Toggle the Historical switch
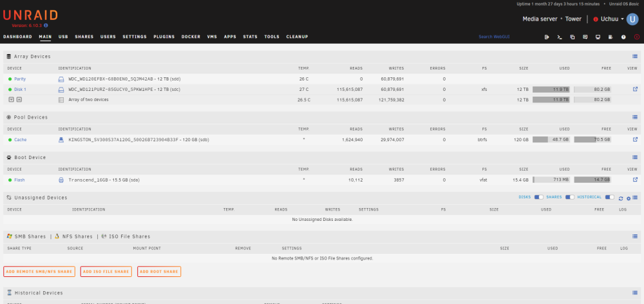Image resolution: width=644 pixels, height=304 pixels. tap(609, 197)
